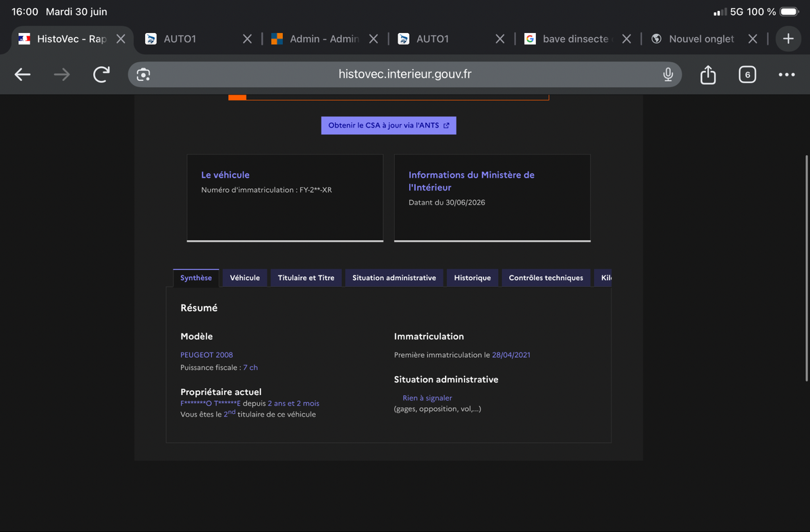The width and height of the screenshot is (810, 532).
Task: Select the Contrôles techniques tab
Action: coord(546,277)
